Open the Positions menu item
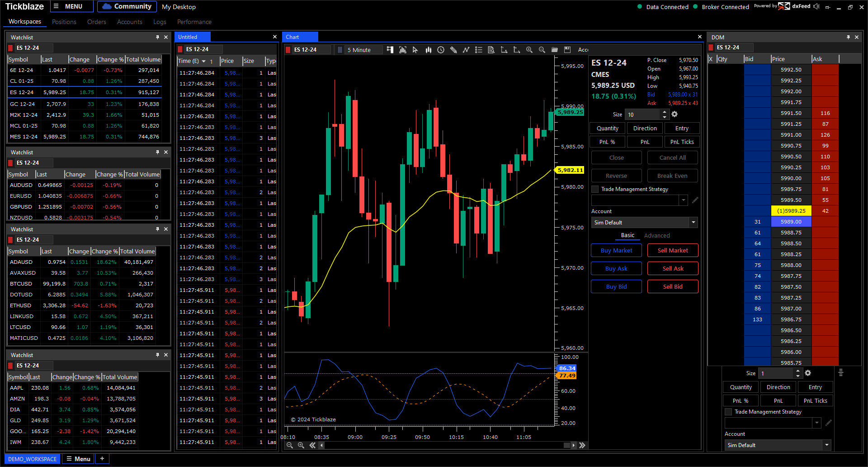Image resolution: width=868 pixels, height=467 pixels. pyautogui.click(x=64, y=22)
